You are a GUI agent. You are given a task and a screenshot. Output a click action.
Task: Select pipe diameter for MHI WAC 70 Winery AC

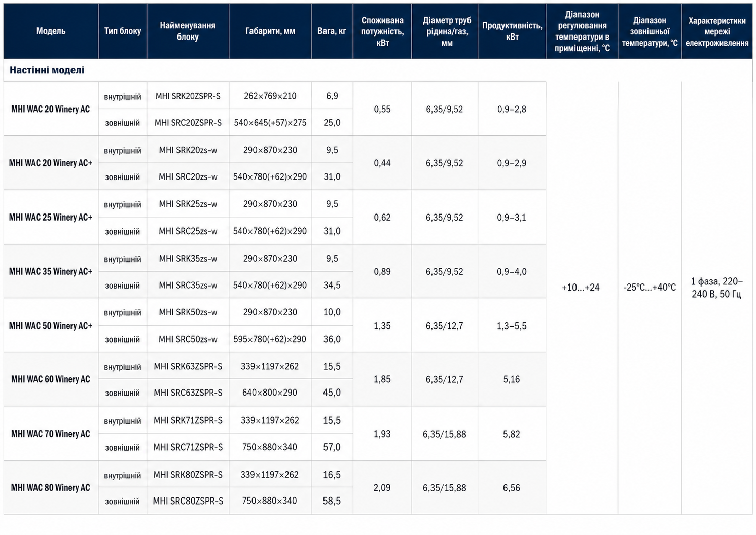(445, 434)
